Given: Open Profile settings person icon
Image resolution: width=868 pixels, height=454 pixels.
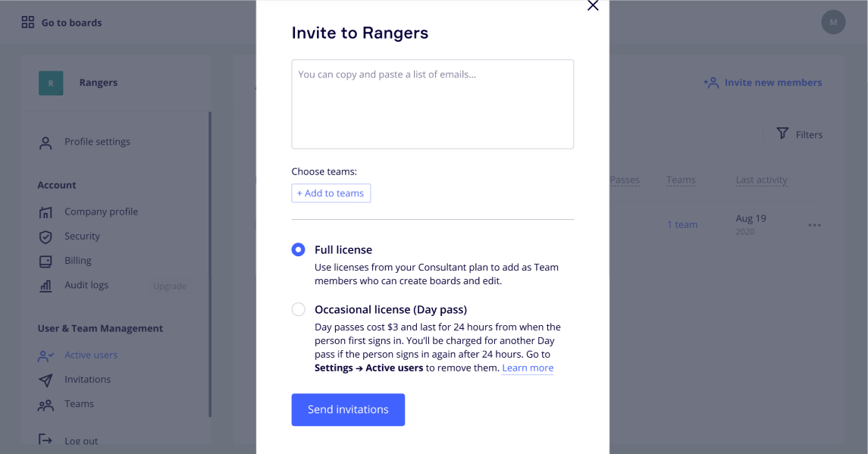Looking at the screenshot, I should pos(45,142).
